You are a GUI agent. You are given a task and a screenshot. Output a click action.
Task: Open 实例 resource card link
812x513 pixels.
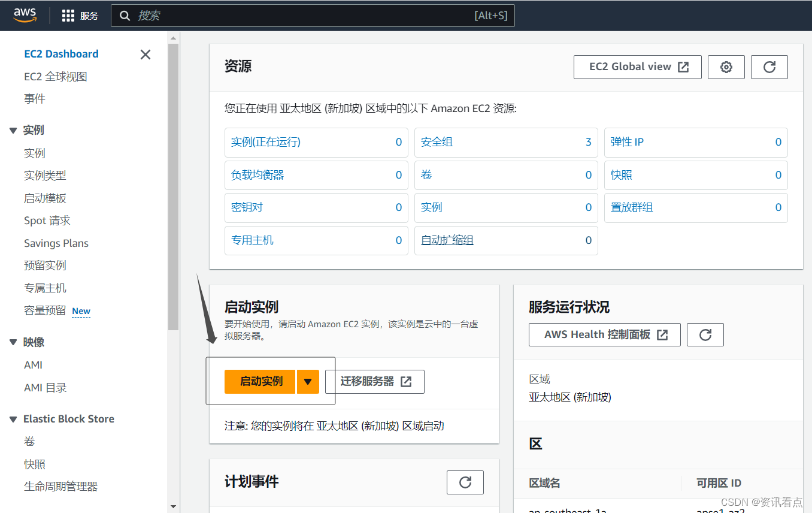[431, 207]
